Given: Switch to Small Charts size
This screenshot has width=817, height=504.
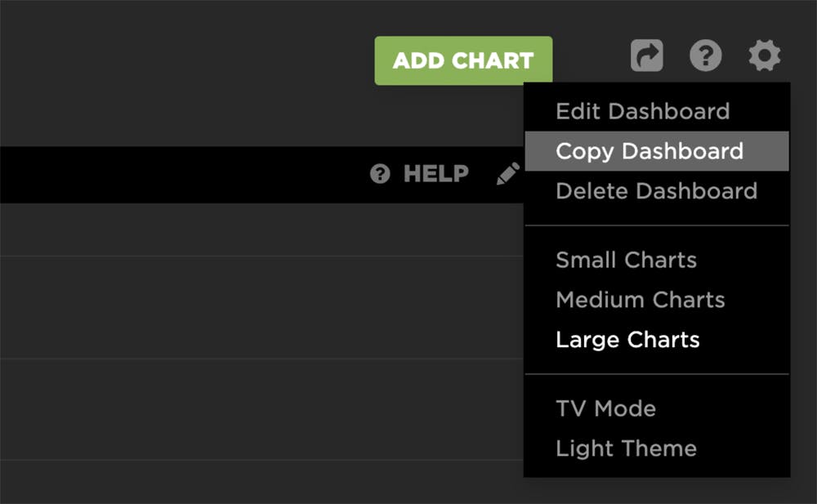Looking at the screenshot, I should pyautogui.click(x=626, y=260).
